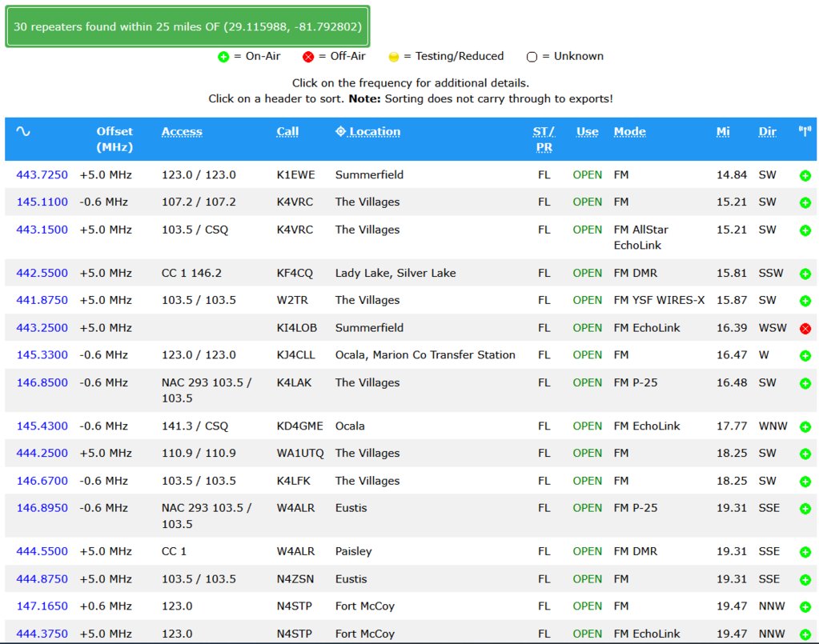Viewport: 819px width, 644px height.
Task: Click the Offset (MHz) column header
Action: click(x=114, y=139)
